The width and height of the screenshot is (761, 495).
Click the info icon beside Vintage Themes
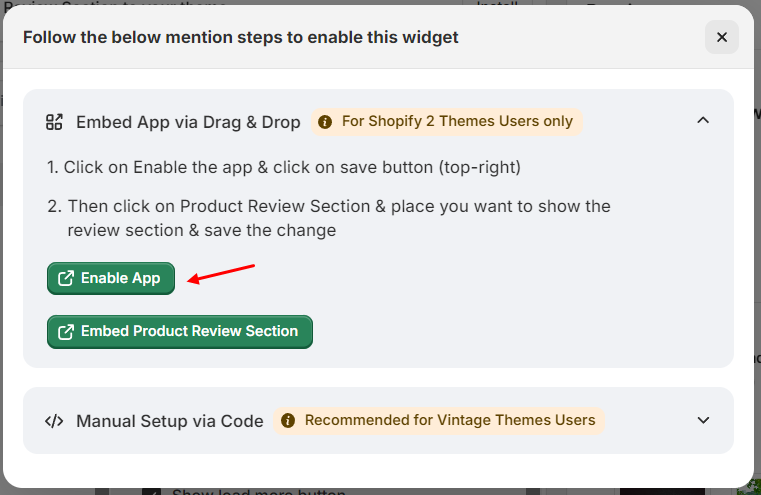point(288,420)
